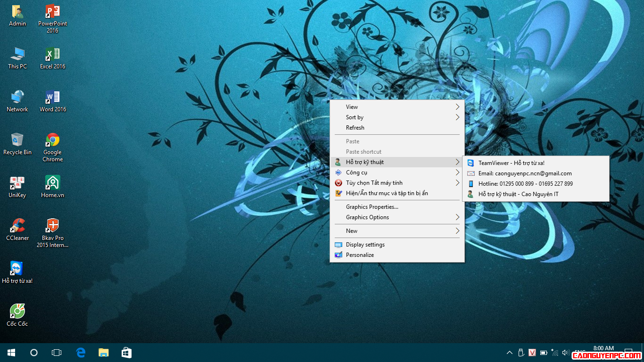This screenshot has width=644, height=362.
Task: Open Task View on the taskbar
Action: [57, 353]
